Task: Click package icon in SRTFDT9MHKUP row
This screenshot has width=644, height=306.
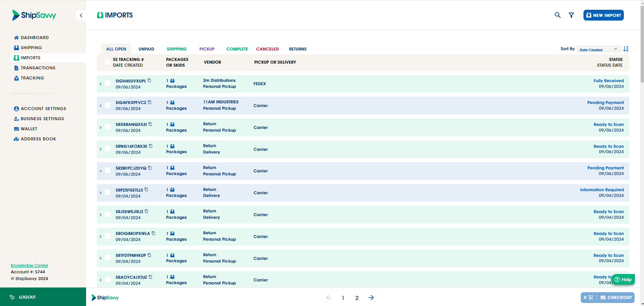Action: coord(172,255)
